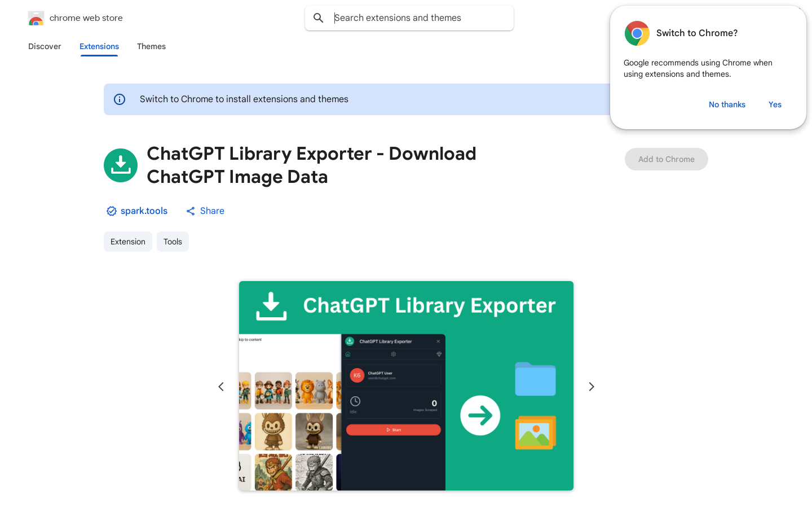Click the white arrow circle in the screenshot
812x508 pixels.
(480, 415)
